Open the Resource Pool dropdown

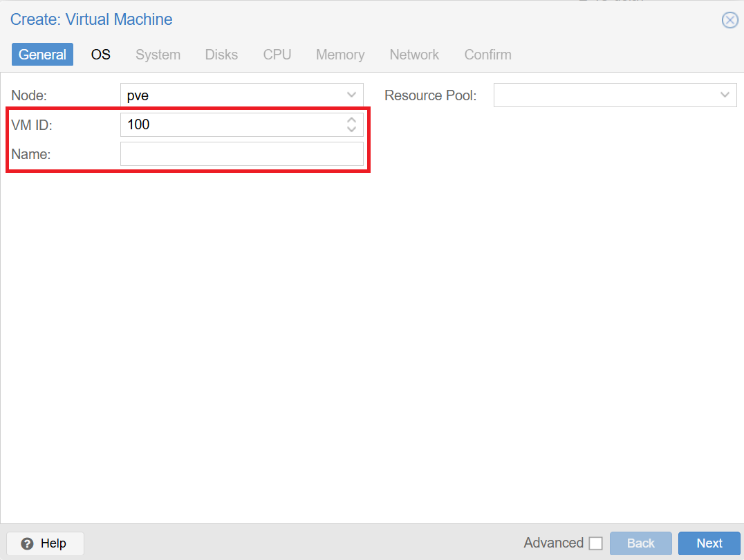725,95
